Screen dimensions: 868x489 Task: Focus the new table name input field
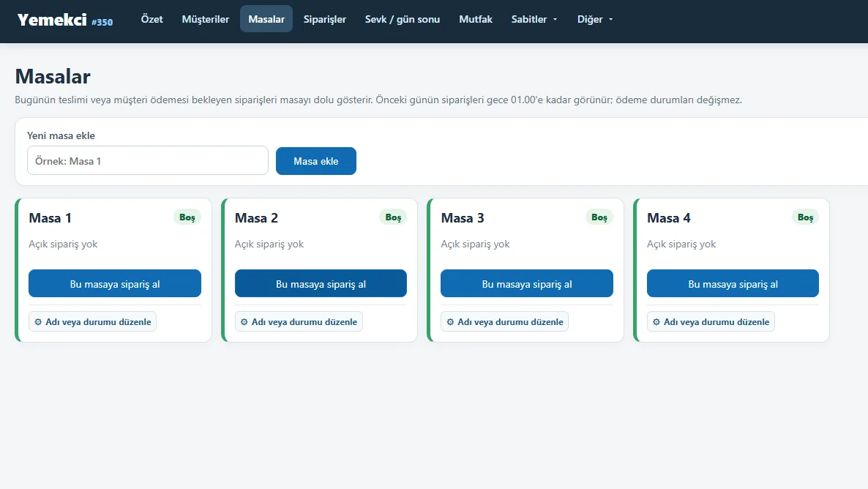(x=148, y=160)
